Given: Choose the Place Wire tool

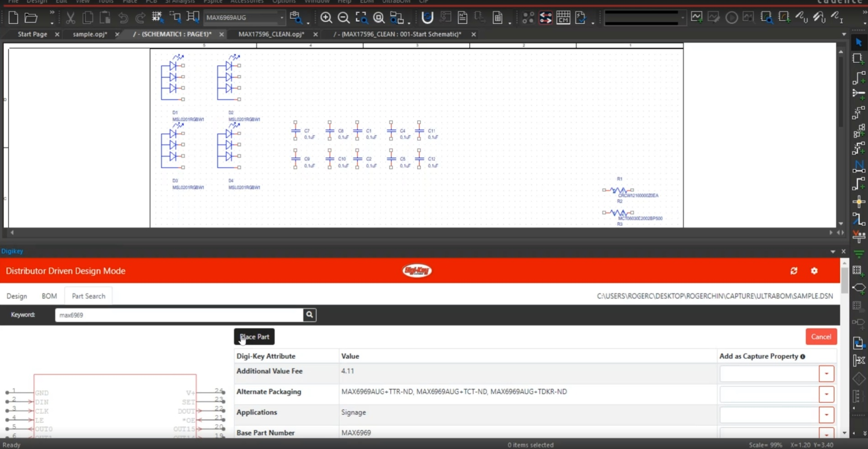Looking at the screenshot, I should 859,77.
